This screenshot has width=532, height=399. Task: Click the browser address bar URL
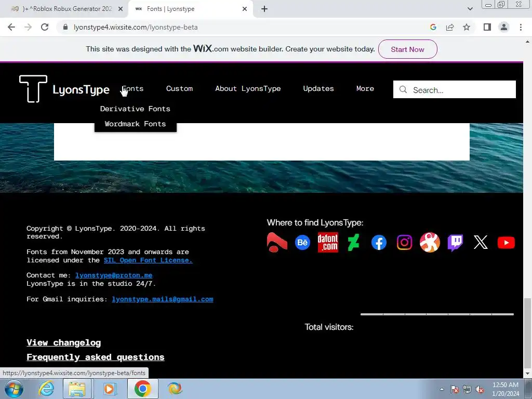coord(136,27)
